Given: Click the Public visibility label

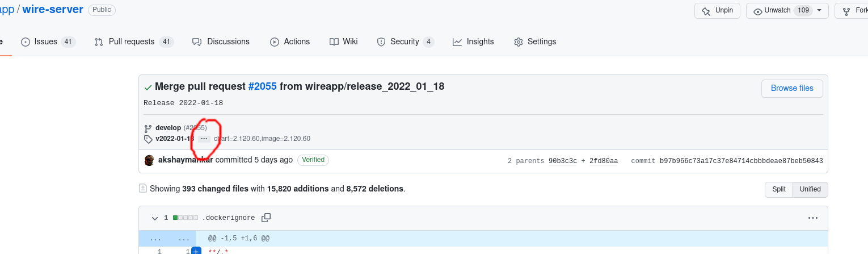Looking at the screenshot, I should pos(102,10).
